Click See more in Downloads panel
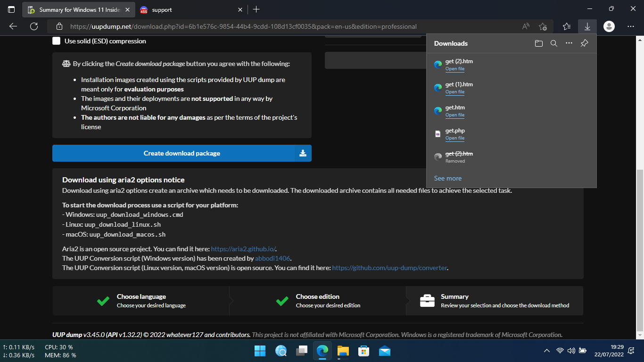The height and width of the screenshot is (362, 644). click(448, 178)
